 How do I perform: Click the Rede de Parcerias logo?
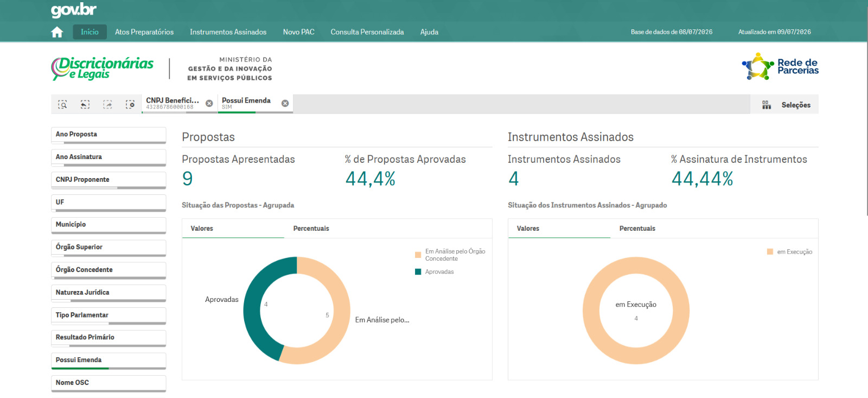point(780,67)
